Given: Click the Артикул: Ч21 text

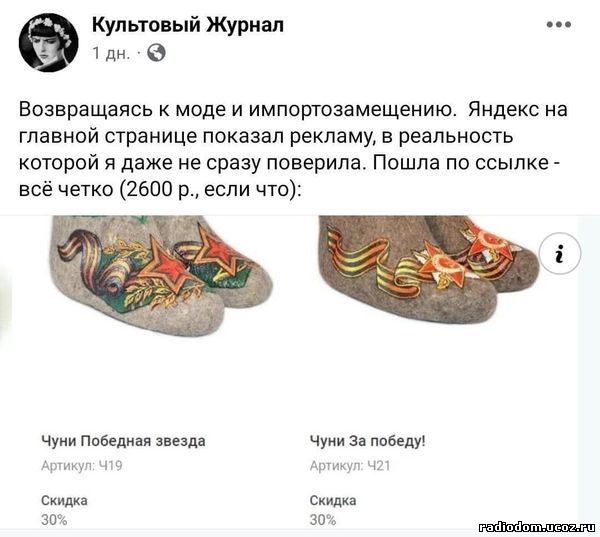Looking at the screenshot, I should 350,465.
